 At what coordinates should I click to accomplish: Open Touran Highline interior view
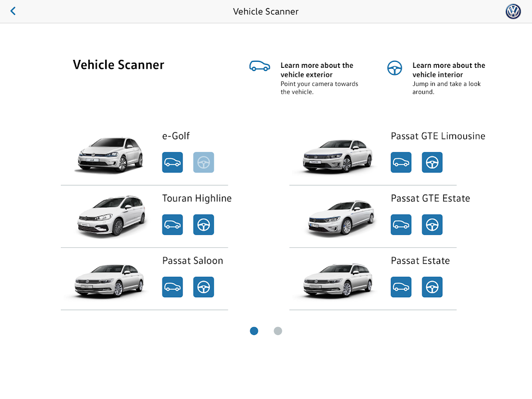pyautogui.click(x=203, y=224)
